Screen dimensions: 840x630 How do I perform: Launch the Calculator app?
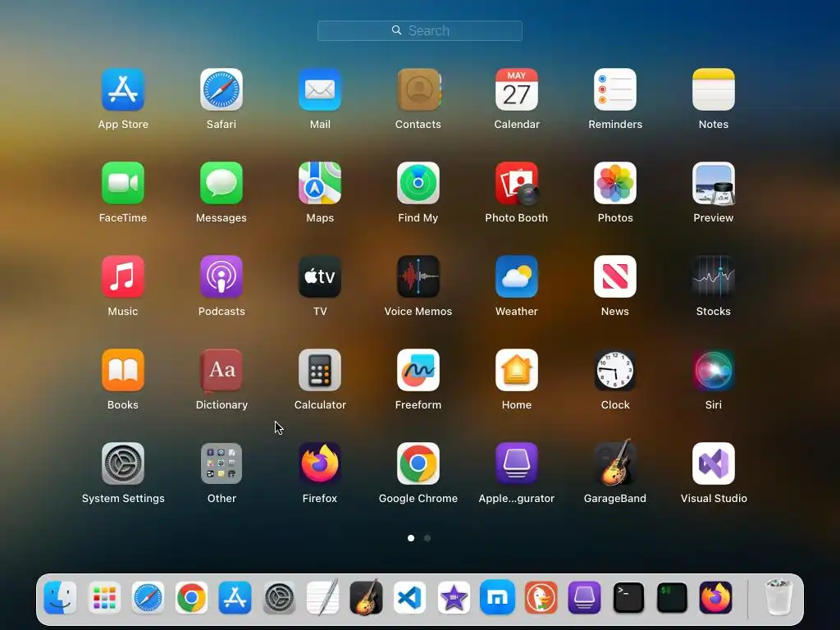[x=320, y=370]
